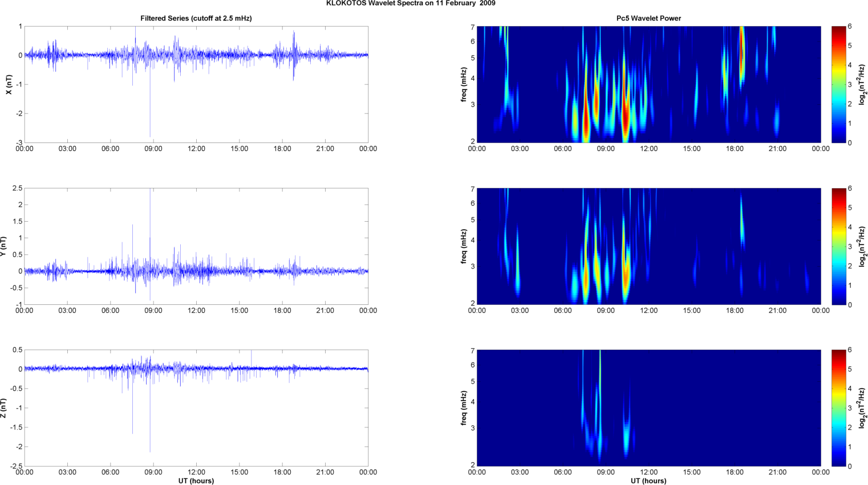Select the X component filtered time series plot

[x=196, y=84]
